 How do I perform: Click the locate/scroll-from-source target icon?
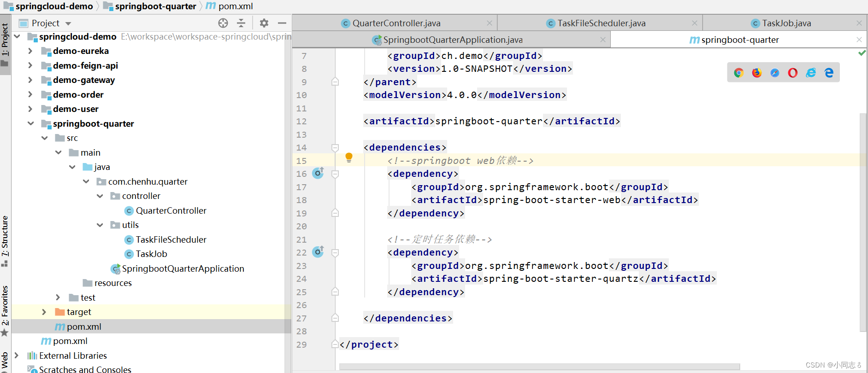coord(223,23)
